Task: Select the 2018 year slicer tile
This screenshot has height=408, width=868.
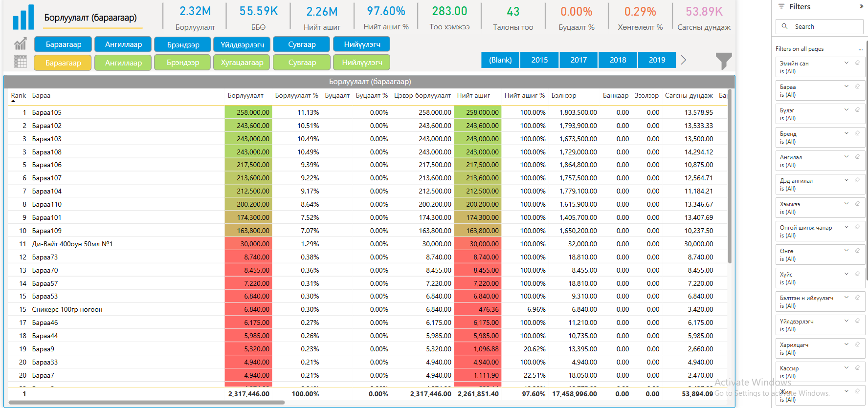Action: pos(618,60)
